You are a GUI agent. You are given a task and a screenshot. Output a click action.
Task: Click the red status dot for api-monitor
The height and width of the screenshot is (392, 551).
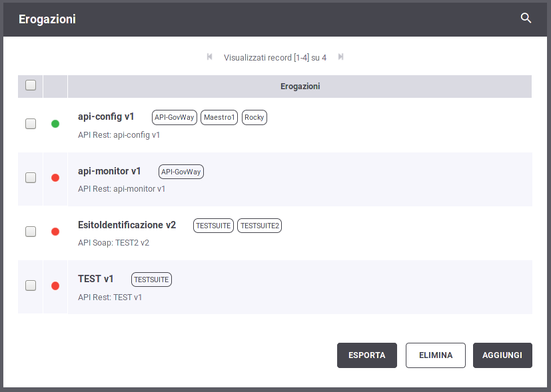pyautogui.click(x=55, y=178)
